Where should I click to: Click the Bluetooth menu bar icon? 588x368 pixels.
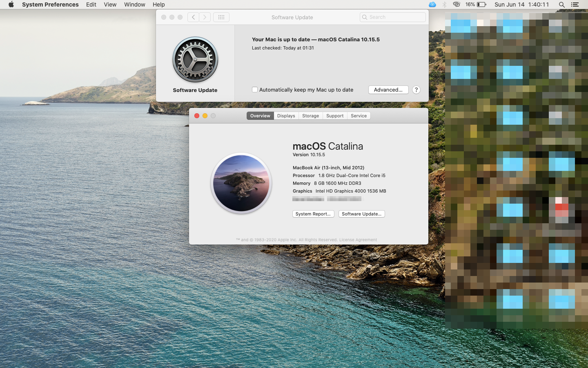tap(445, 4)
